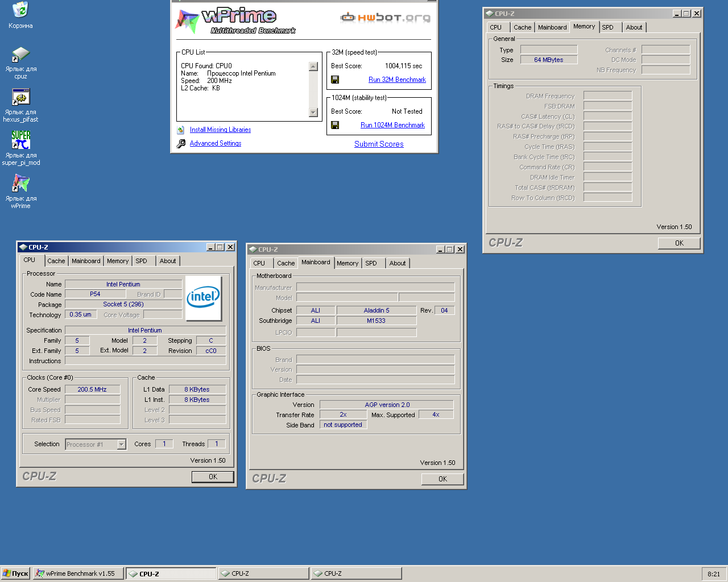Click the Chipset model Aladdin 5
The height and width of the screenshot is (582, 728).
pyautogui.click(x=377, y=310)
